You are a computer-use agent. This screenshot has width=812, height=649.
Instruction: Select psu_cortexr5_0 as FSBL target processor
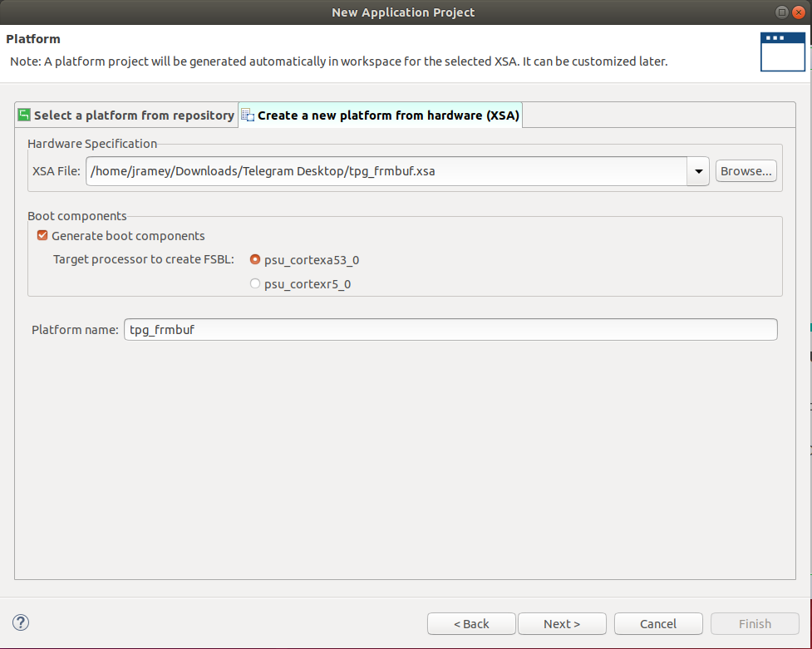[x=255, y=283]
